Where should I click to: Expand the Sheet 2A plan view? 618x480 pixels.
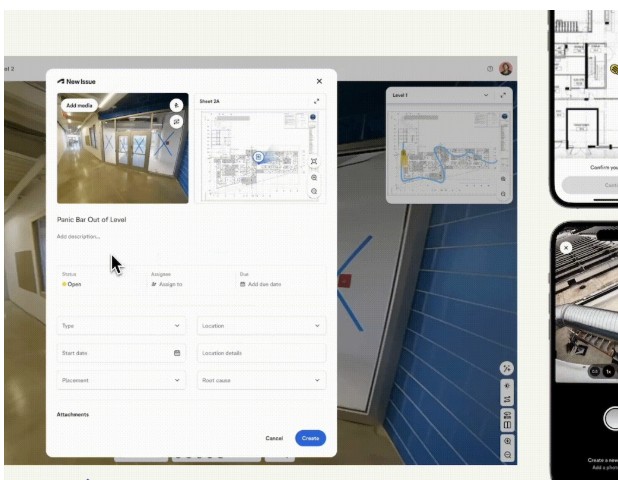tap(316, 101)
